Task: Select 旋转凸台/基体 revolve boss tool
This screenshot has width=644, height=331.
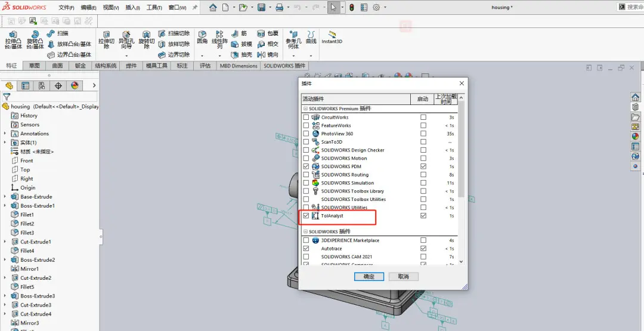Action: 35,40
